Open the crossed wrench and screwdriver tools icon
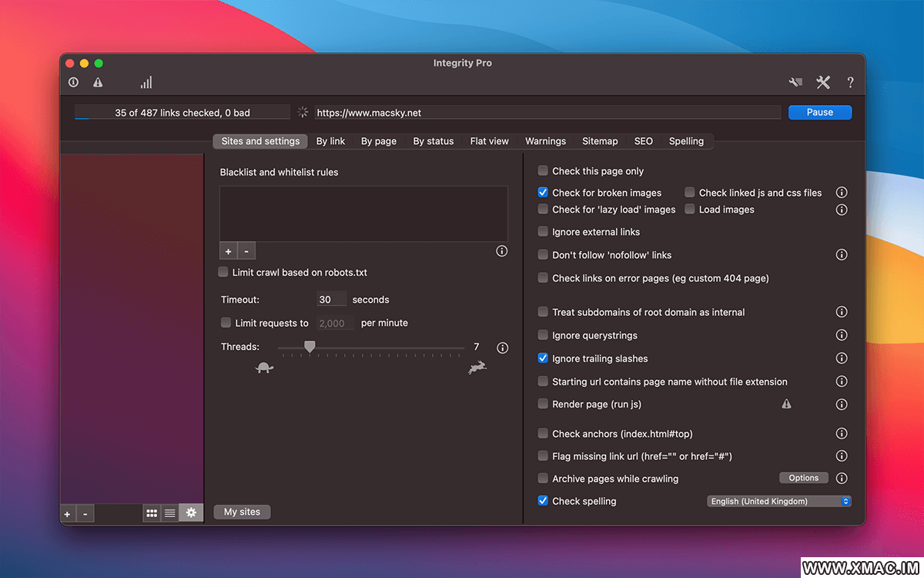 [x=823, y=82]
